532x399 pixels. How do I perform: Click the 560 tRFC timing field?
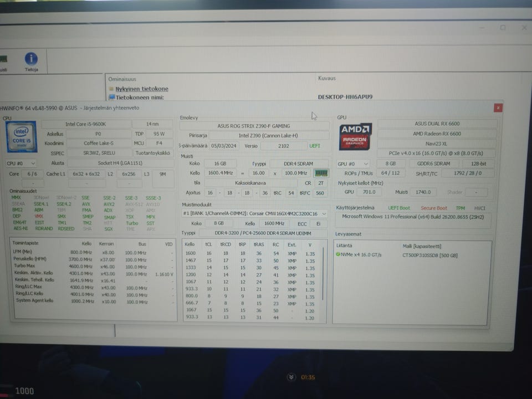(x=320, y=193)
